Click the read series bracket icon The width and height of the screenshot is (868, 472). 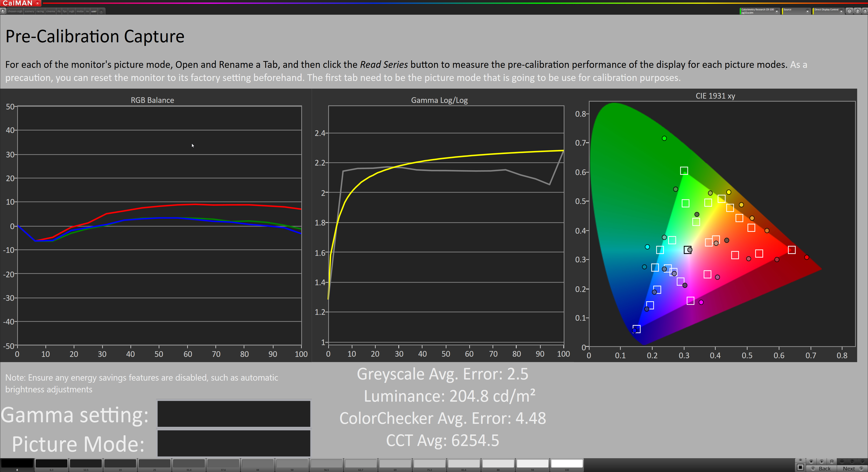[x=832, y=462]
